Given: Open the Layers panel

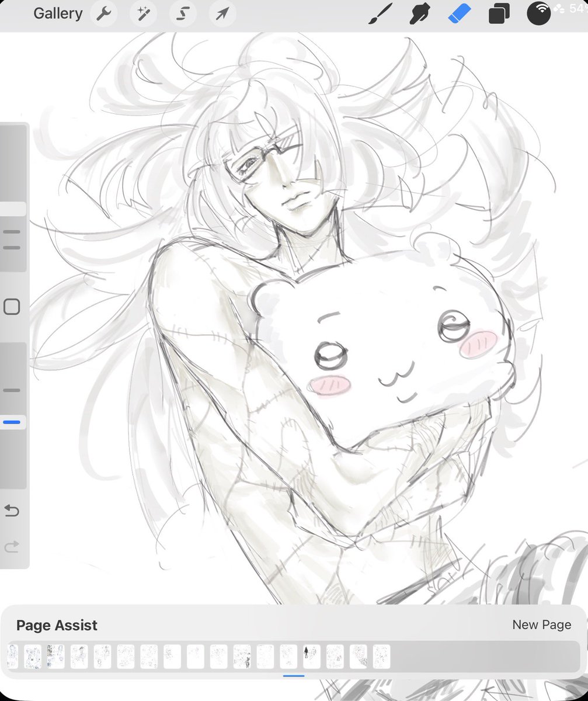Looking at the screenshot, I should pos(499,13).
